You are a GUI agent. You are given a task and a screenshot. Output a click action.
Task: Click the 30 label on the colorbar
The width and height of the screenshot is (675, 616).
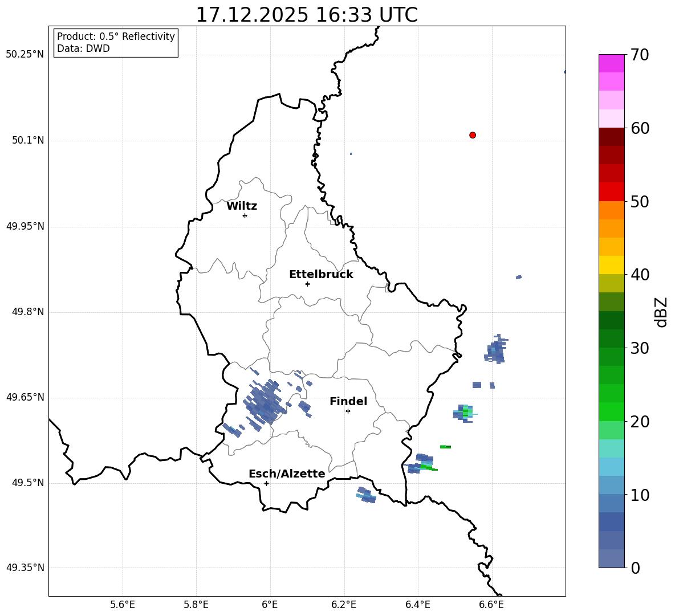tap(639, 348)
